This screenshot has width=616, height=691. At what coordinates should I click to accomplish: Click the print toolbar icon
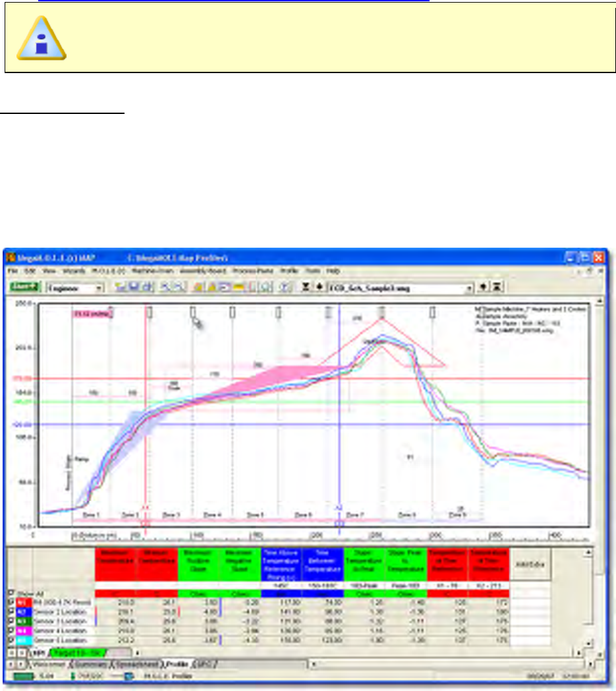tap(147, 287)
